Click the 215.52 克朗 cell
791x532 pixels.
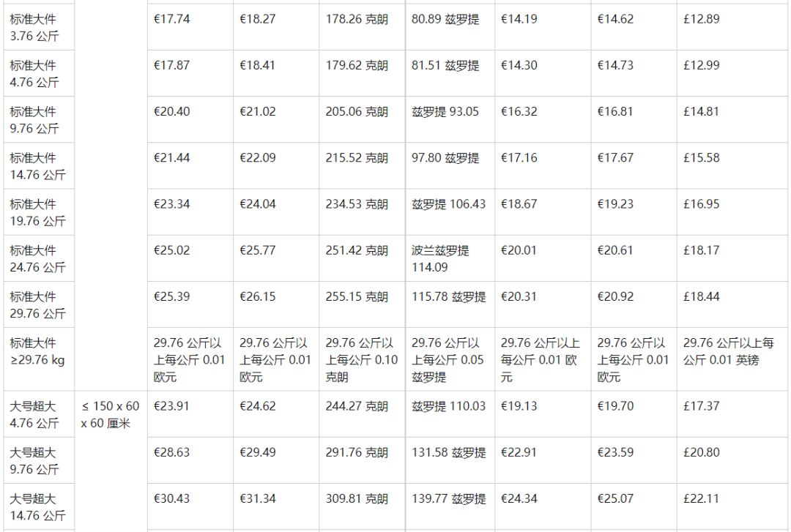(x=357, y=158)
